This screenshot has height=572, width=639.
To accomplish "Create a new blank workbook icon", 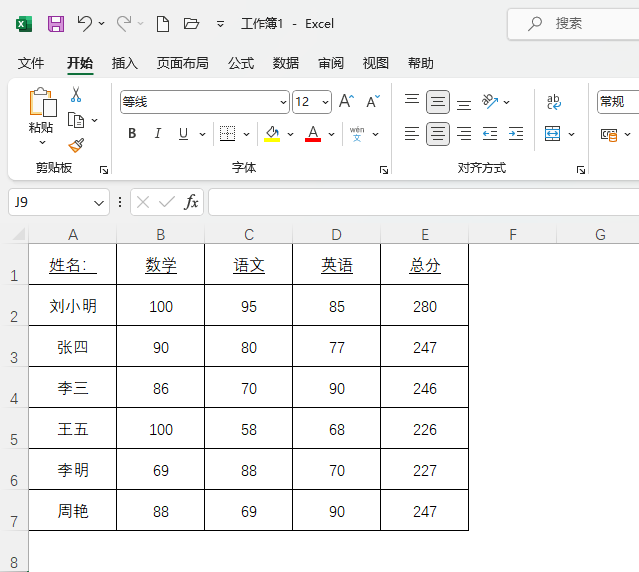I will (163, 24).
